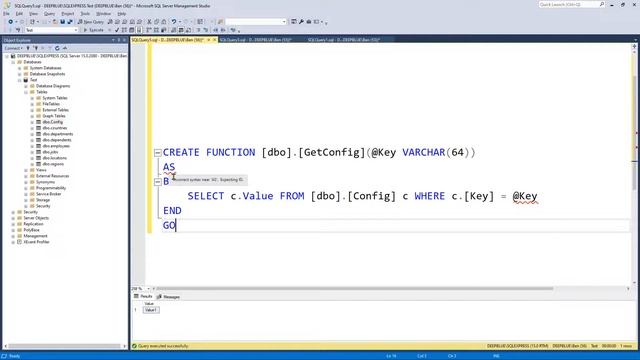
Task: Select the dbo.employees table
Action: [56, 146]
